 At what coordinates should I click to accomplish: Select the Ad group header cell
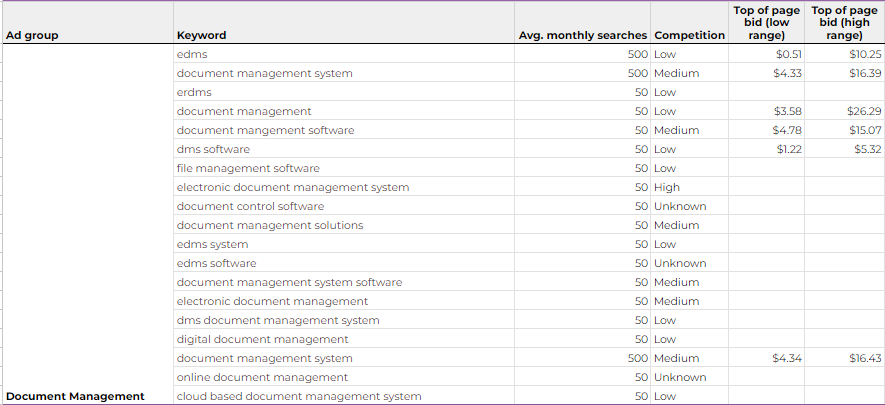[32, 35]
